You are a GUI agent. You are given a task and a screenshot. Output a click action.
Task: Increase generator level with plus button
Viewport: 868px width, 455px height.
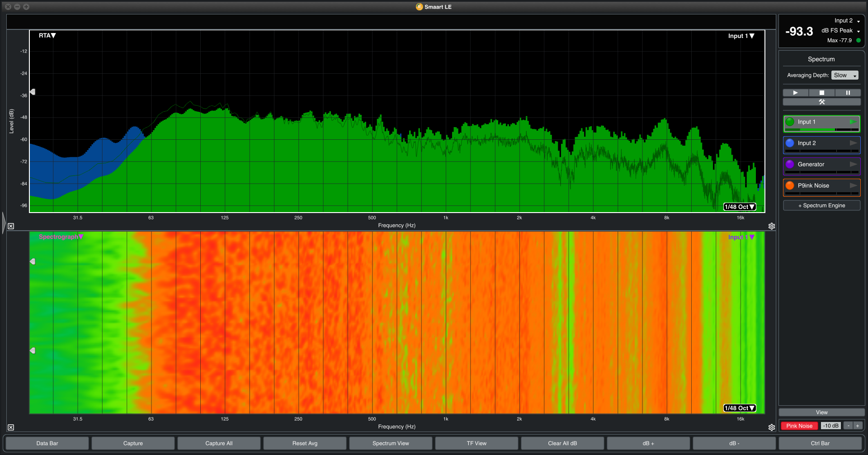click(x=858, y=426)
